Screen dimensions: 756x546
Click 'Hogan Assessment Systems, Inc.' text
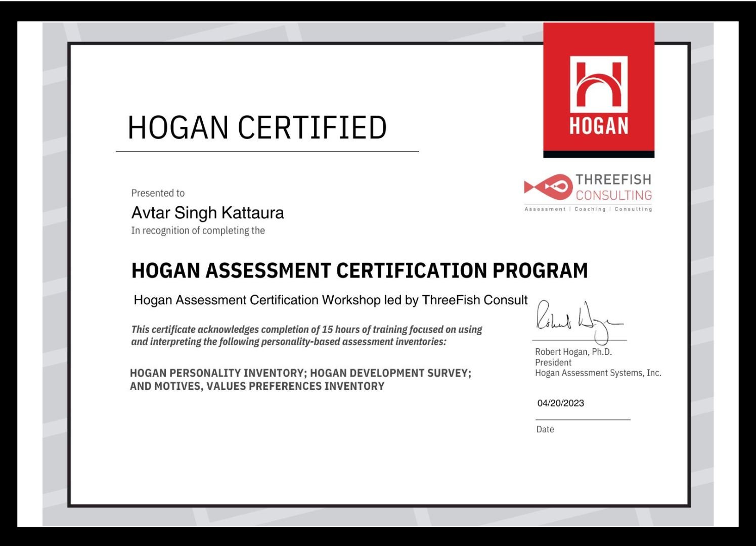[x=598, y=373]
